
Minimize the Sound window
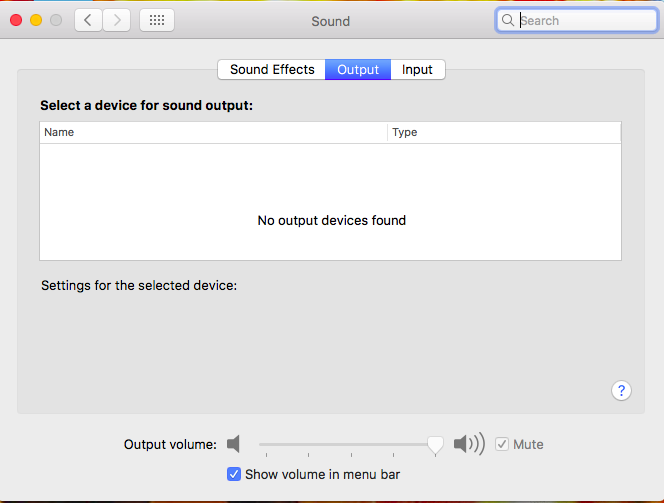coord(36,20)
